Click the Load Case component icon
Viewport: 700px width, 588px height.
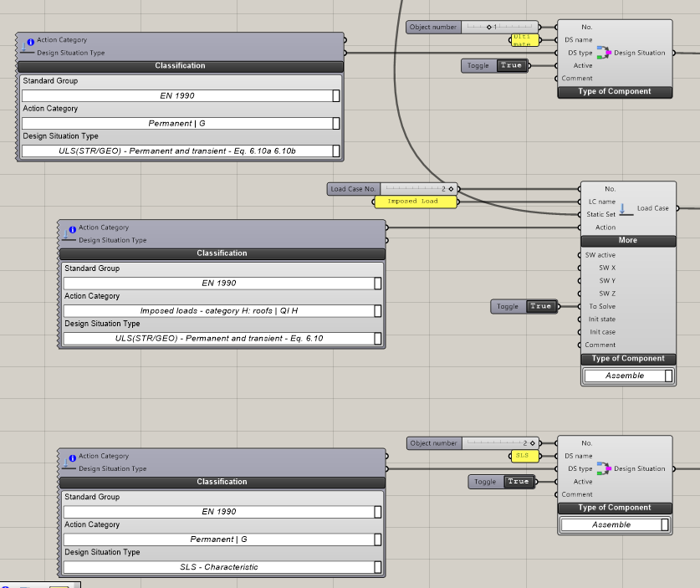point(626,208)
